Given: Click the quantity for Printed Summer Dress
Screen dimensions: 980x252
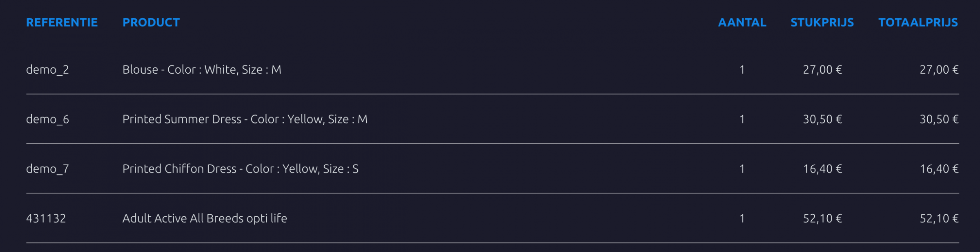Looking at the screenshot, I should click(x=742, y=119).
